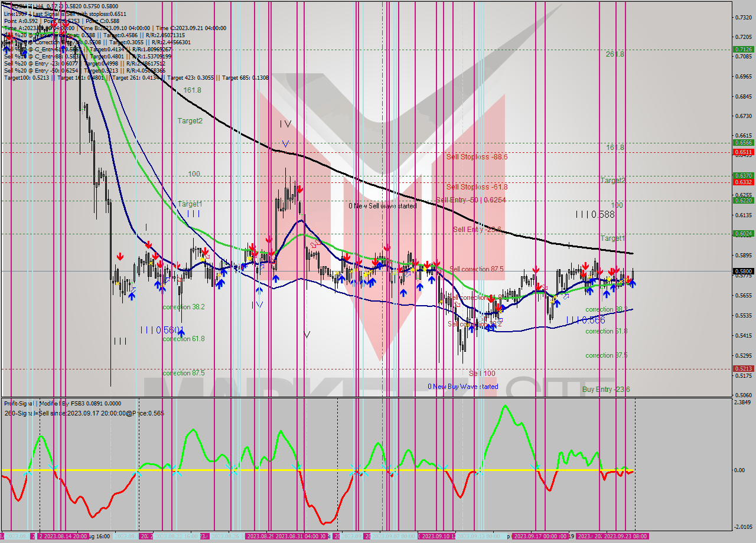This screenshot has height=543, width=756.
Task: Click the black 0.5800 current price tag
Action: 743,271
